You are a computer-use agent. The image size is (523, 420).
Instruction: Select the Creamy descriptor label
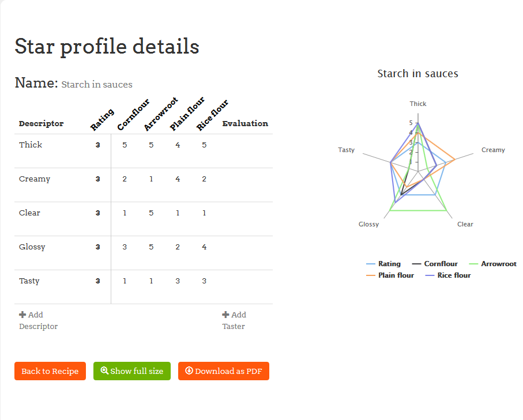pos(35,179)
